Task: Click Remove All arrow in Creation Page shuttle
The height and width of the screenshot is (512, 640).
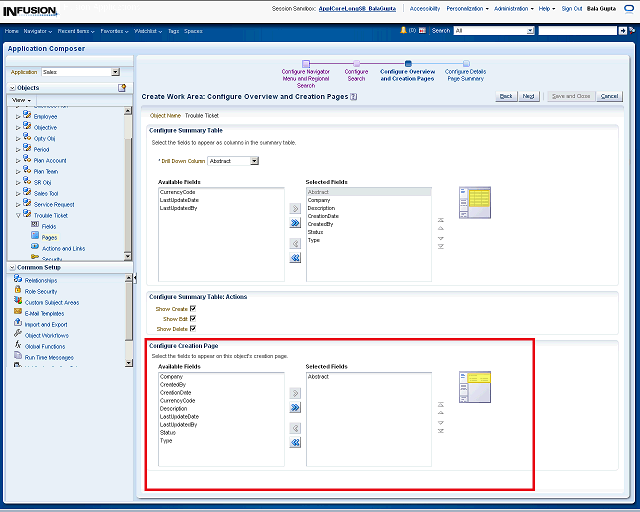Action: [295, 441]
